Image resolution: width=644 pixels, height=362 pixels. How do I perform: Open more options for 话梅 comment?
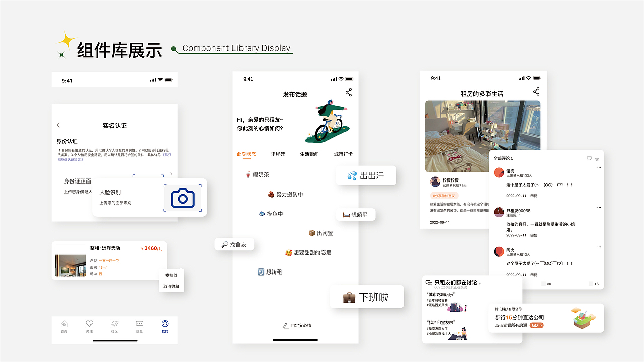pos(599,168)
